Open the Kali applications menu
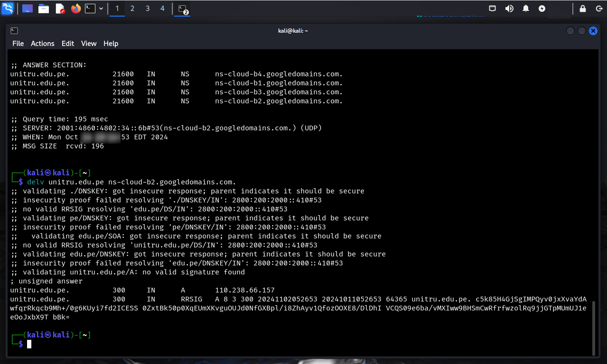The image size is (607, 364). coord(8,8)
